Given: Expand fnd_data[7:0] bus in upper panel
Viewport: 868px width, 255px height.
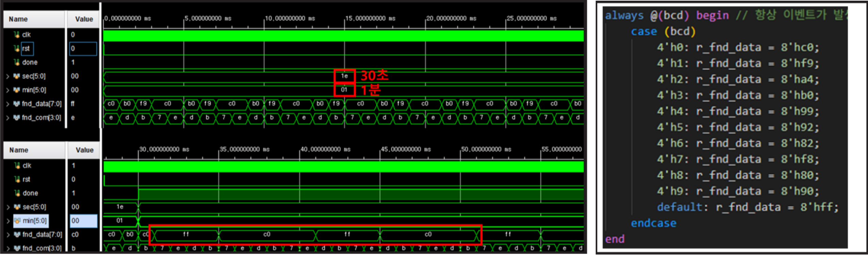Looking at the screenshot, I should 7,104.
